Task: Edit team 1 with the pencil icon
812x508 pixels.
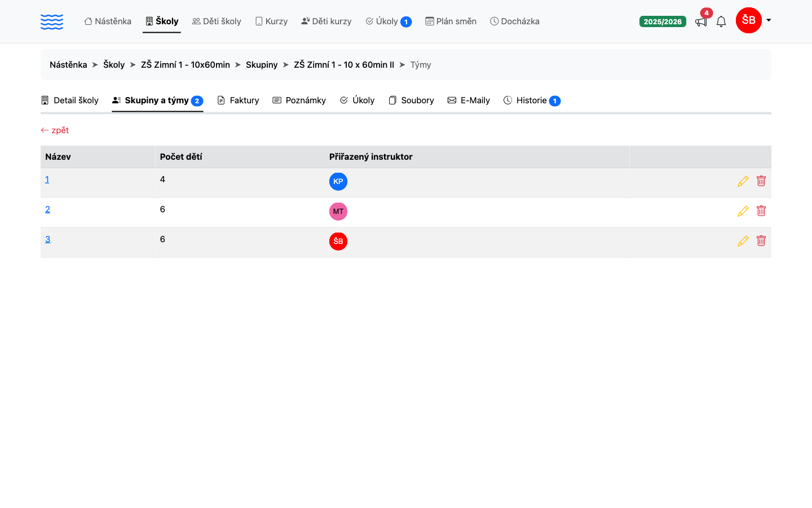Action: coord(743,181)
